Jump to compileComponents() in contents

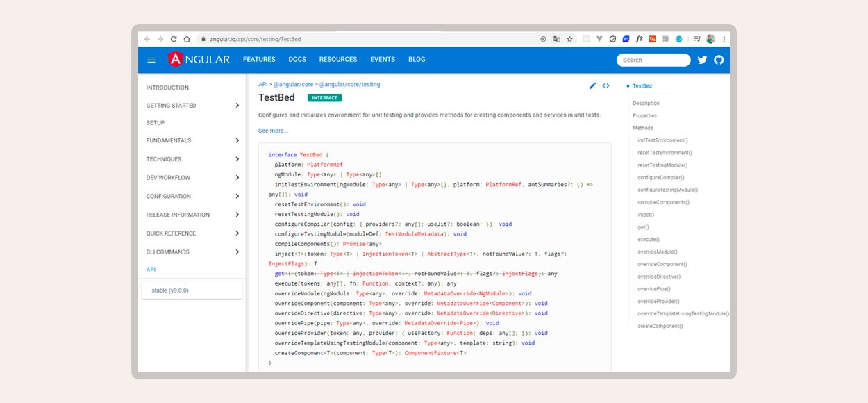(x=663, y=202)
